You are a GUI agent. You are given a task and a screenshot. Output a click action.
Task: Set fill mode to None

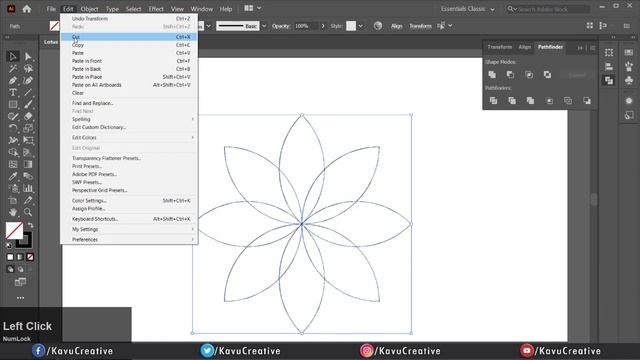(30, 257)
